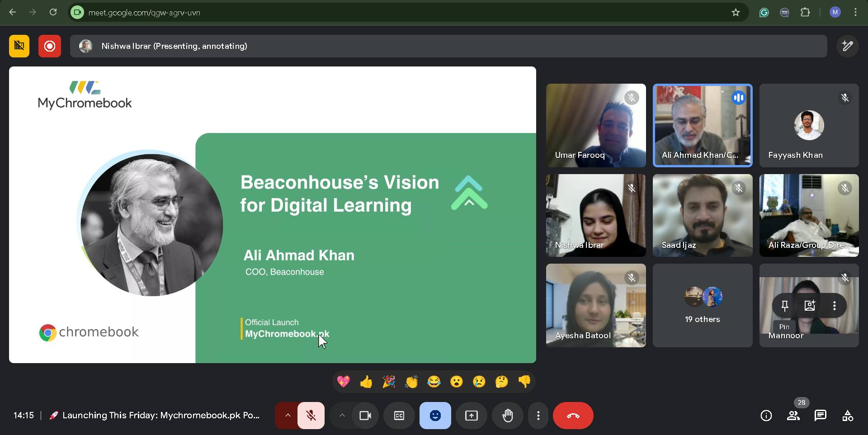Show the people list with 28 participants

click(x=793, y=416)
